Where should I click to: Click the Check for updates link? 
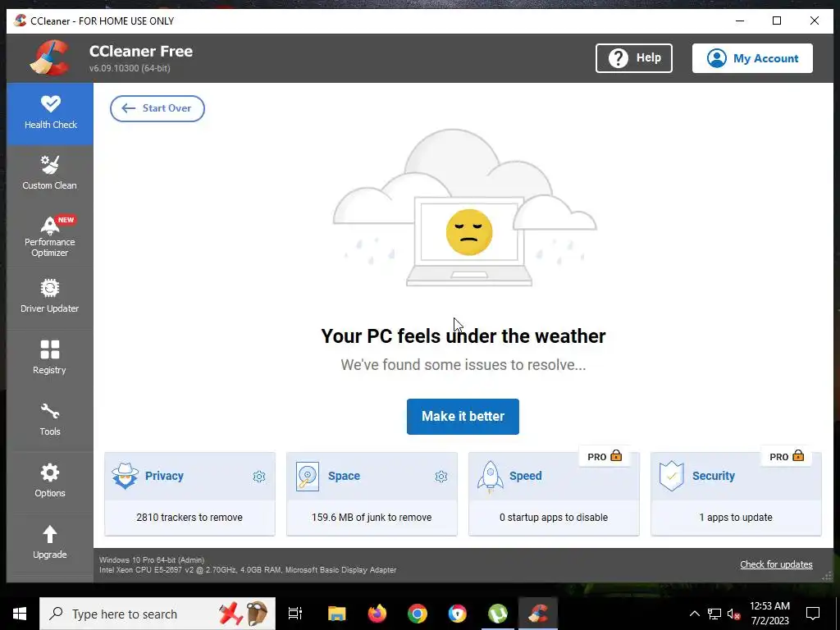coord(776,564)
